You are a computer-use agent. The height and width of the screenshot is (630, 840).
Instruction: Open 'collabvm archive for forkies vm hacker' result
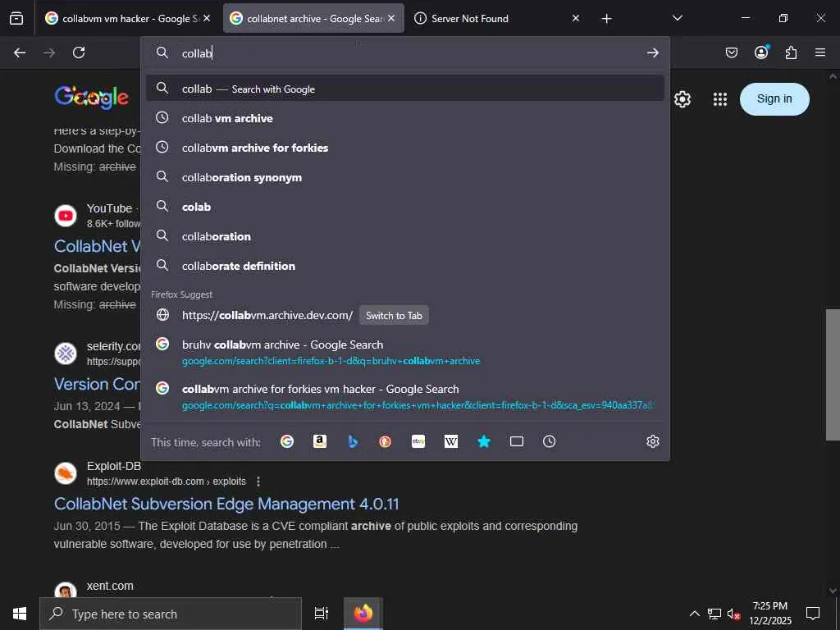(x=405, y=396)
